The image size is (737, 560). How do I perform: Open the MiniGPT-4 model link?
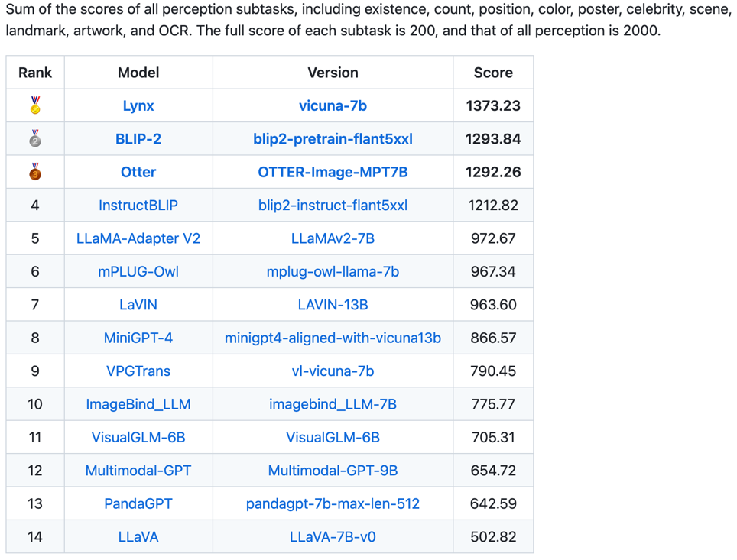(x=138, y=338)
